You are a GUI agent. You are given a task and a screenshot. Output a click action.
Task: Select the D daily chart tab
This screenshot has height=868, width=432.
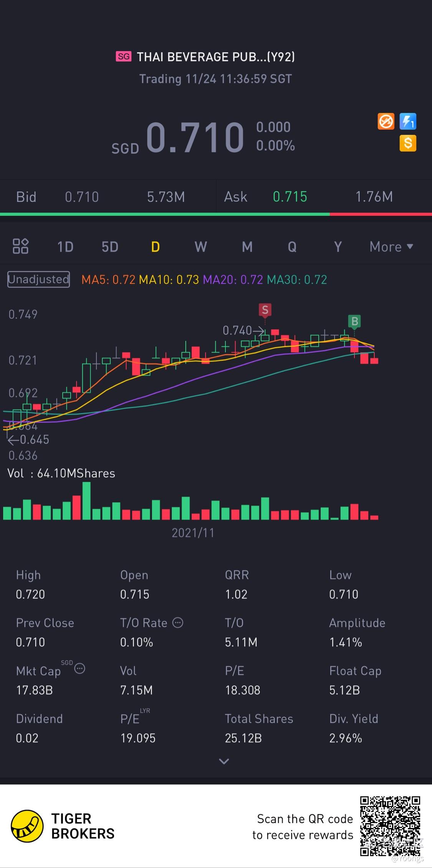[156, 247]
